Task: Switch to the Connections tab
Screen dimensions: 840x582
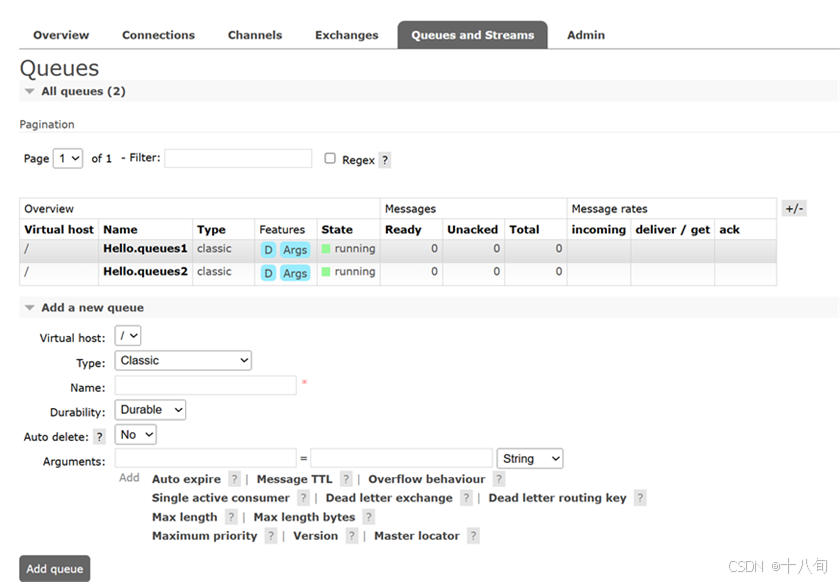Action: (x=159, y=35)
